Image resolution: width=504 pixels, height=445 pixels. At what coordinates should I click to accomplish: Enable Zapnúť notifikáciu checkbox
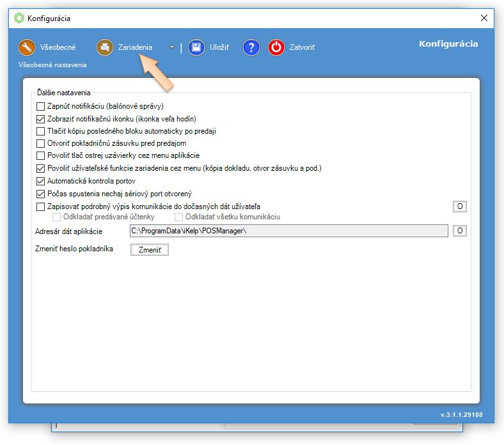tap(41, 106)
